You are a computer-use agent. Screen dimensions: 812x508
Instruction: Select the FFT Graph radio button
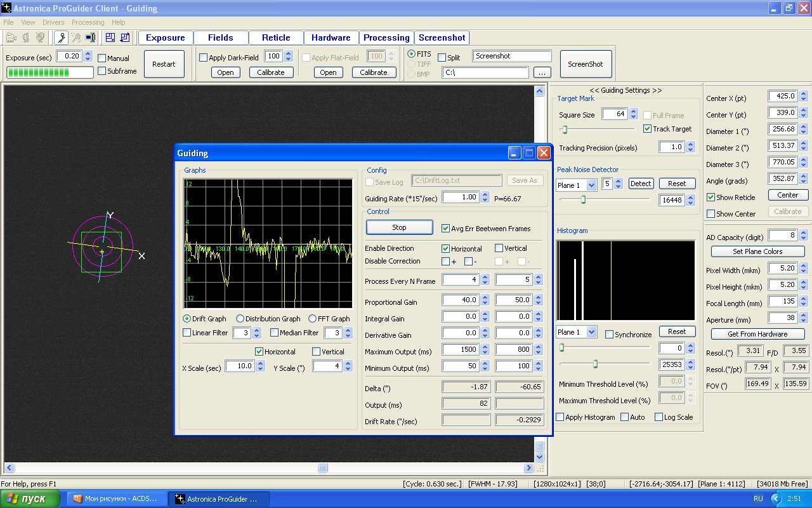pos(313,319)
